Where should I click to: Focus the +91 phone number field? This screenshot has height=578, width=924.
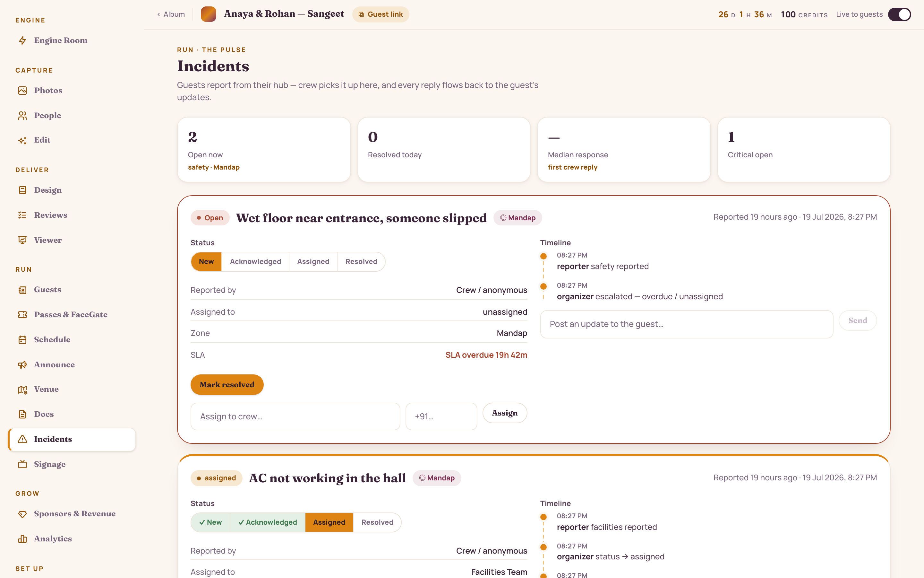[x=441, y=416]
